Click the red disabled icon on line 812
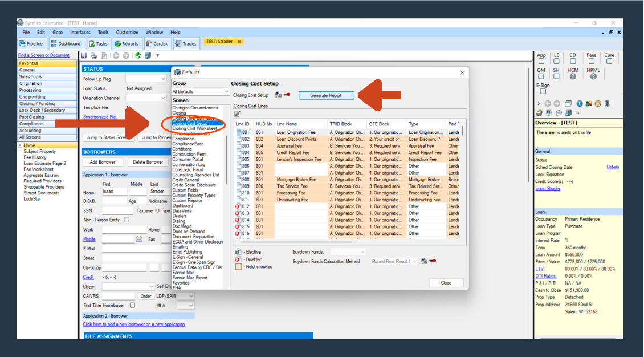Screen dimensions: 644x357 click(238, 206)
